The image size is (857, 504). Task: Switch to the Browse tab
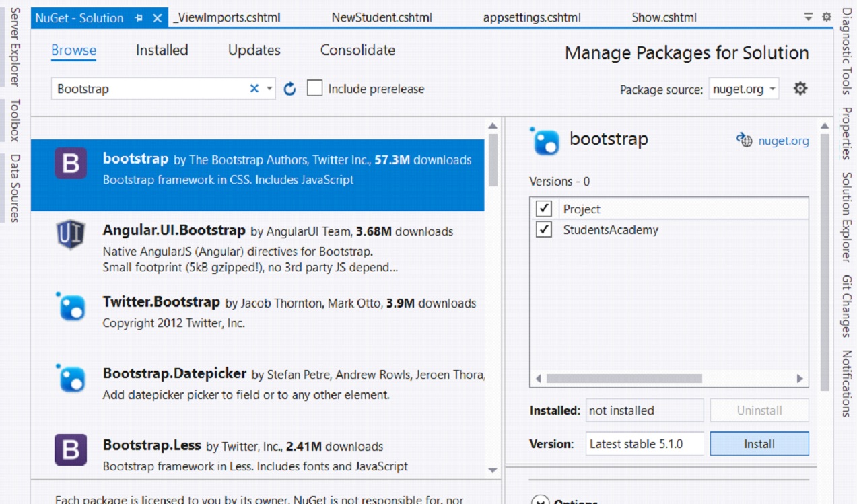coord(74,50)
